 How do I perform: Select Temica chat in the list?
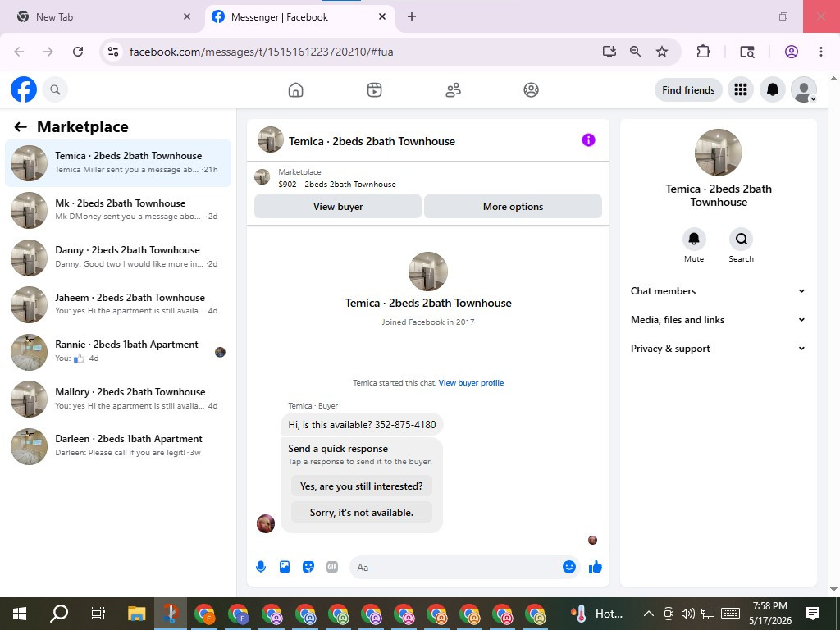pos(118,163)
